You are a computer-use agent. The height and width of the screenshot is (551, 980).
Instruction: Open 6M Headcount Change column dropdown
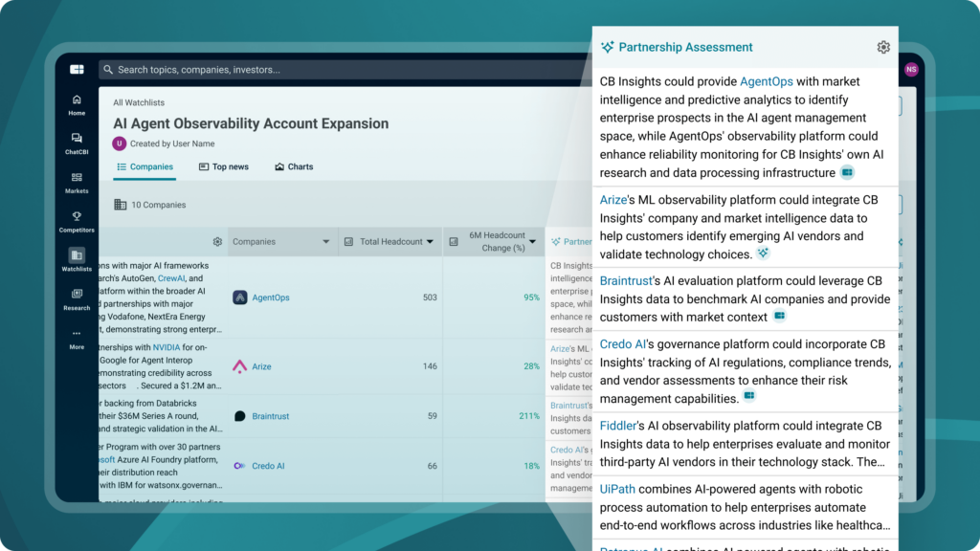[533, 242]
